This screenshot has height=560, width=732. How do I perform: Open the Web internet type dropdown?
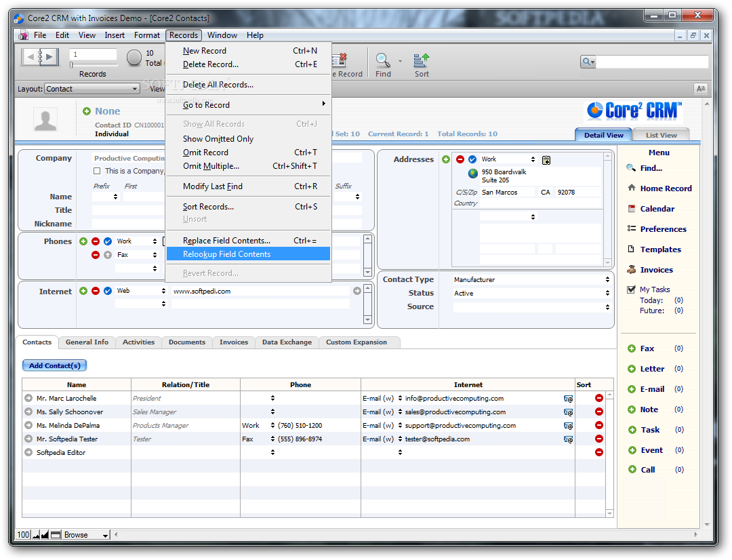click(x=141, y=291)
